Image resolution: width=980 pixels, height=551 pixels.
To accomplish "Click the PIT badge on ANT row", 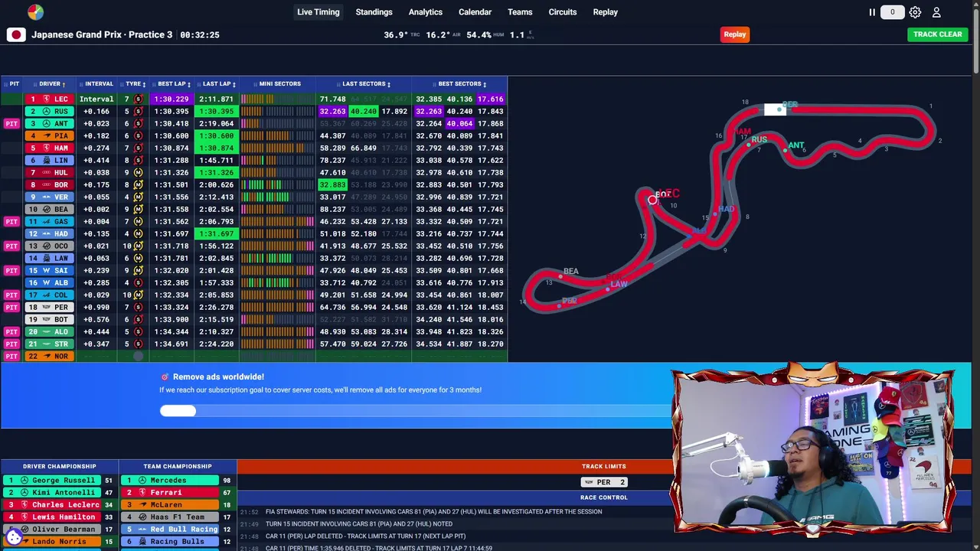I will coord(11,124).
